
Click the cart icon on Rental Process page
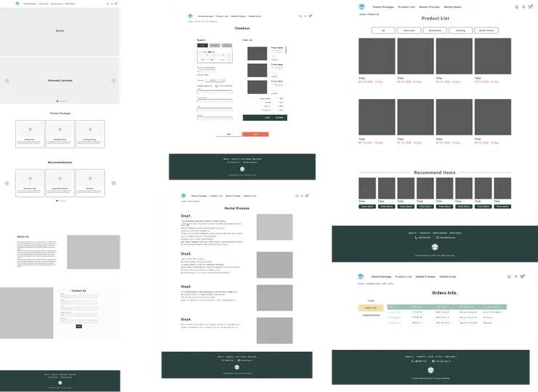[x=307, y=196]
